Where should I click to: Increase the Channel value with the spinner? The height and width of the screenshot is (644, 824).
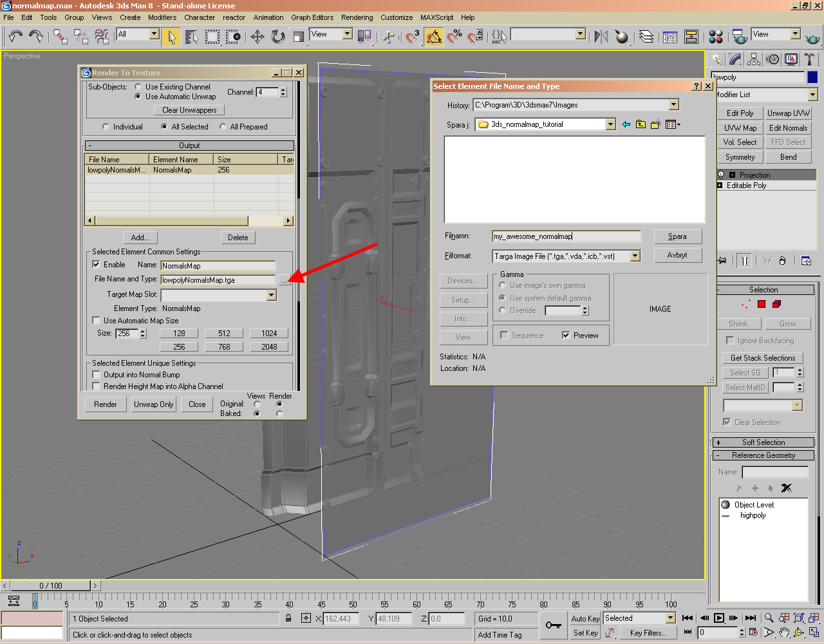click(282, 89)
